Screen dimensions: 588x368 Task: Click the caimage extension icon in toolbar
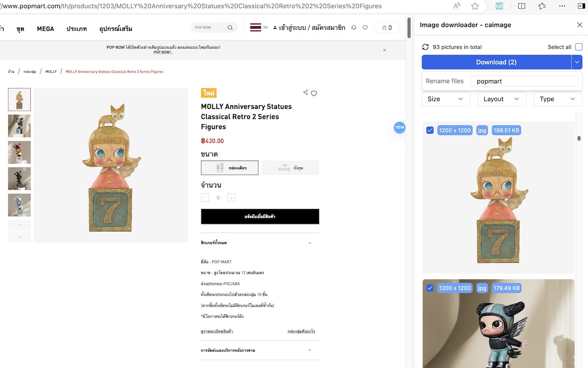pos(499,6)
